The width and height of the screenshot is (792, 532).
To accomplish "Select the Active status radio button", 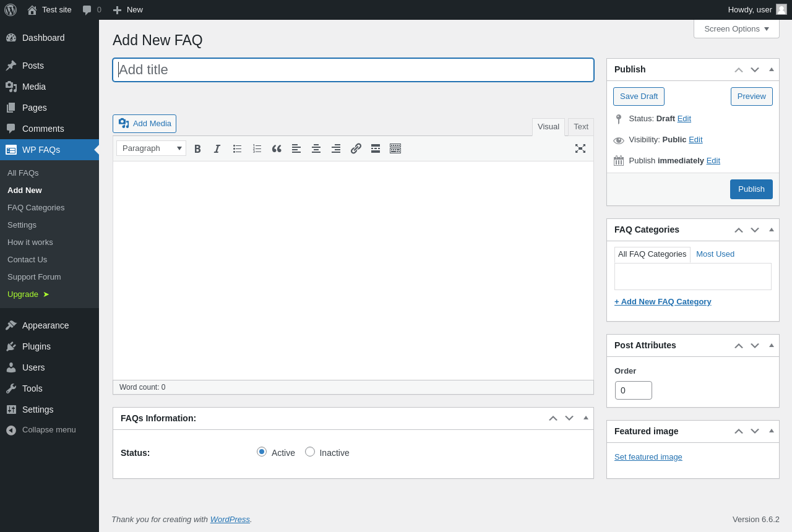I will tap(262, 452).
